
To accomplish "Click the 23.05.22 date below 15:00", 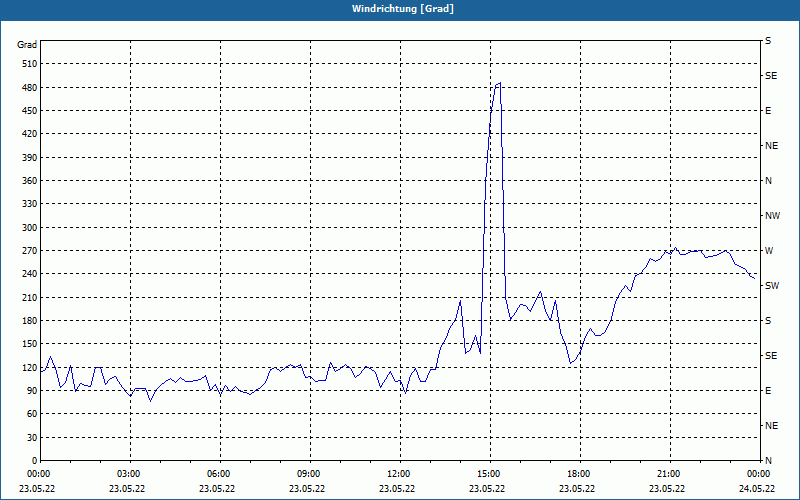I will pyautogui.click(x=487, y=489).
